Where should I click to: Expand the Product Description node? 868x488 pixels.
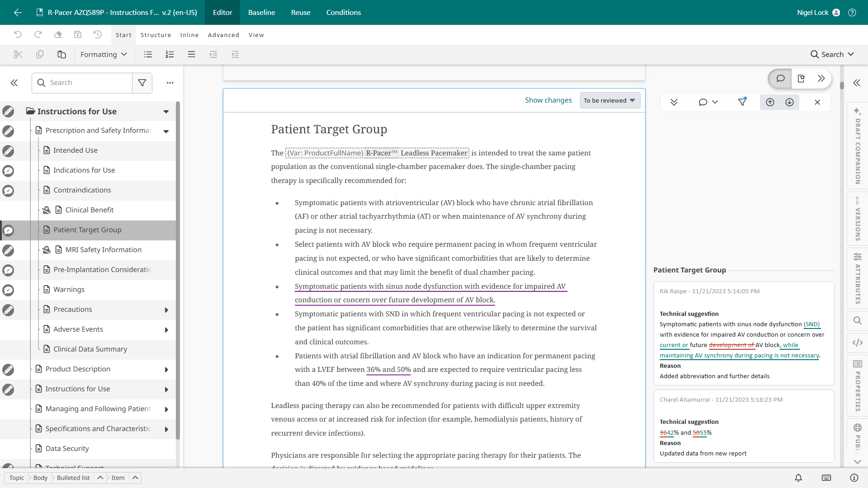coord(166,370)
